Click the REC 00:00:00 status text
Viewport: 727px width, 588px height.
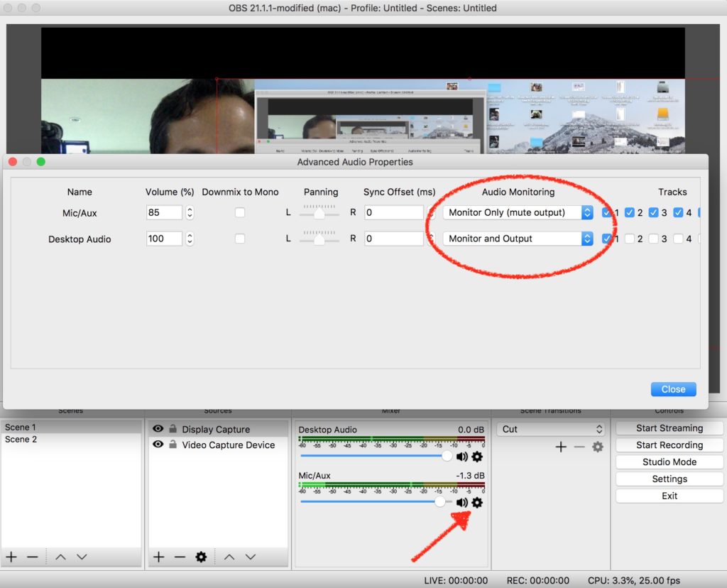click(x=538, y=580)
